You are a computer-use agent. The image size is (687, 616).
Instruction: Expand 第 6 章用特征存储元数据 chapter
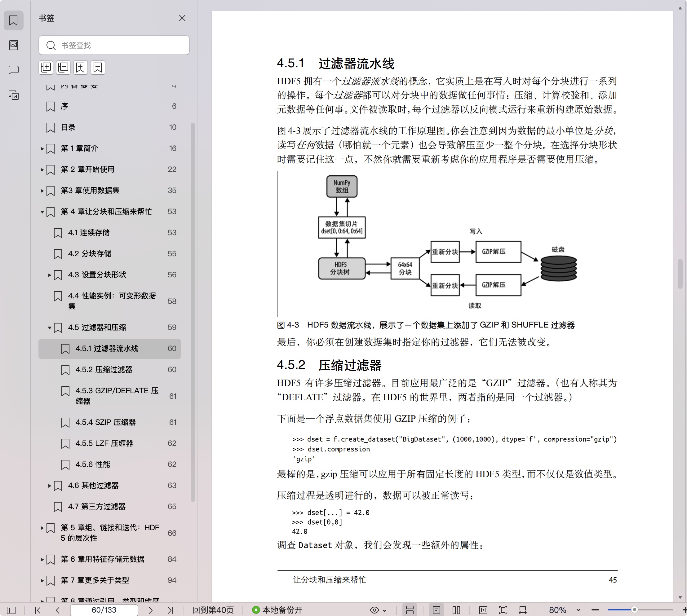pyautogui.click(x=42, y=560)
